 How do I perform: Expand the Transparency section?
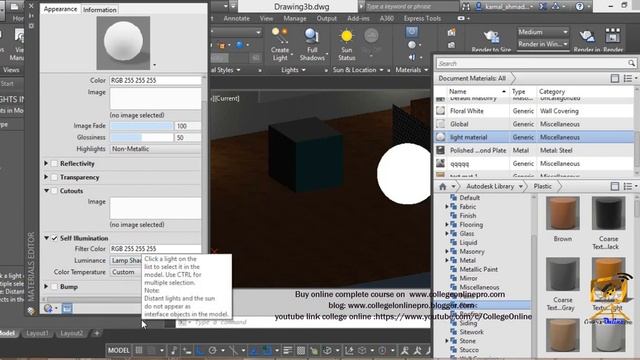(x=46, y=177)
